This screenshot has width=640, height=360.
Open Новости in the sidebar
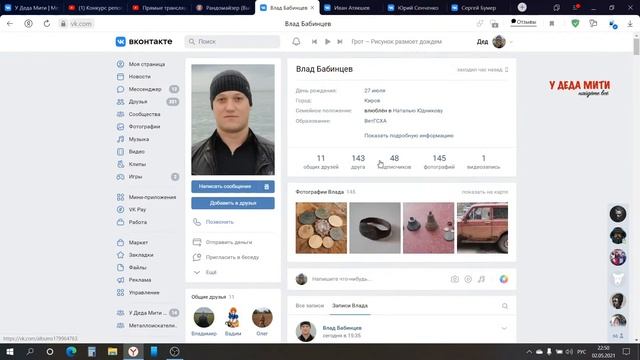click(141, 77)
